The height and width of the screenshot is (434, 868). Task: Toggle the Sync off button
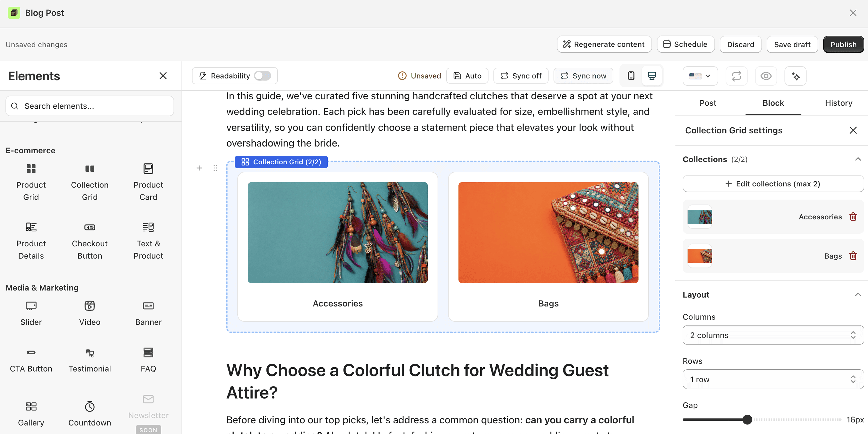click(521, 76)
